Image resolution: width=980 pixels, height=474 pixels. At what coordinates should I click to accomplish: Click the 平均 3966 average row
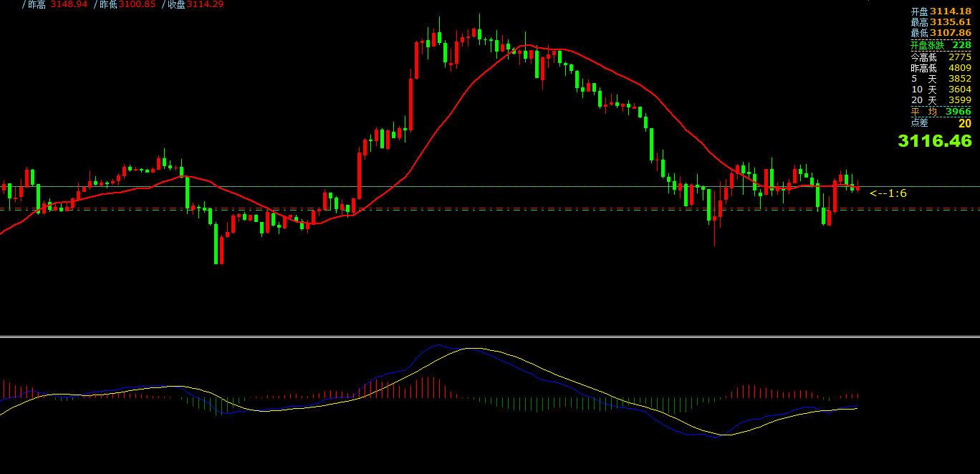(941, 112)
